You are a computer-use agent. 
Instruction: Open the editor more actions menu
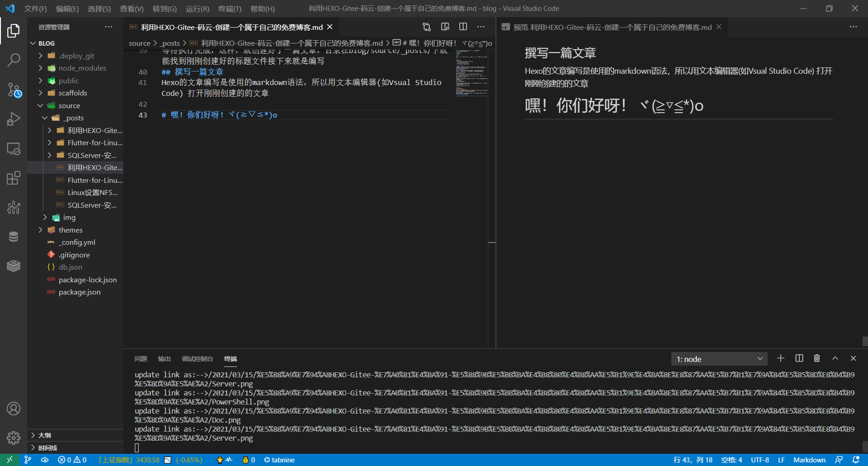[x=481, y=27]
